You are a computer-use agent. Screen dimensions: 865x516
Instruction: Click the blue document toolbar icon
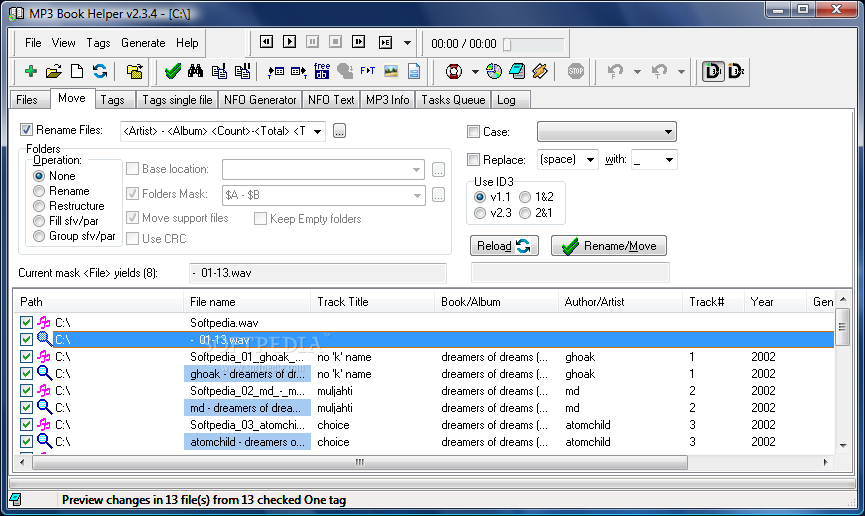pyautogui.click(x=414, y=71)
